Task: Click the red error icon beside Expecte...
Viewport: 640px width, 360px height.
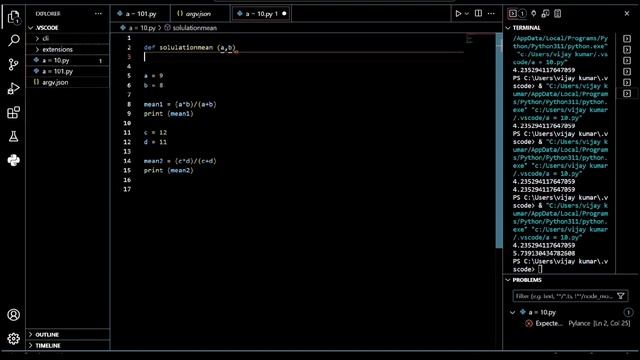Action: click(529, 323)
